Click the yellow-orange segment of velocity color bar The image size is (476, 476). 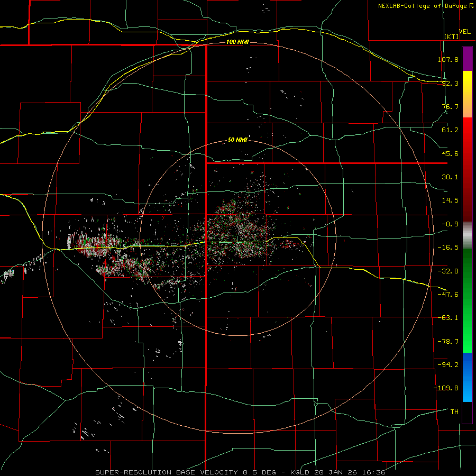467,94
